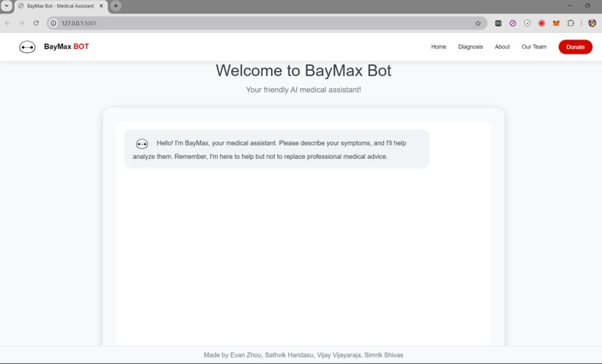602x364 pixels.
Task: Click the browser back arrow
Action: pyautogui.click(x=7, y=23)
